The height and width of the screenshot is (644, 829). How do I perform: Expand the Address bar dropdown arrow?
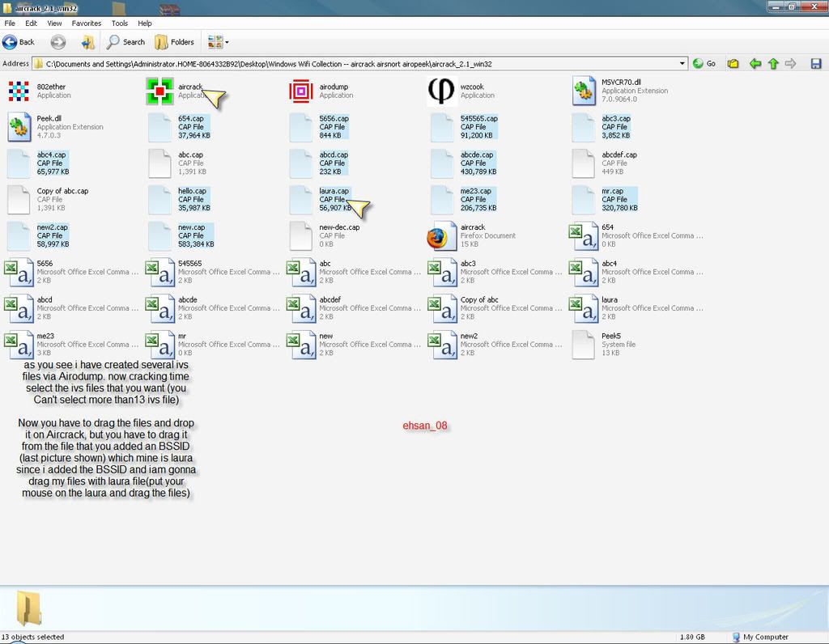coord(682,64)
